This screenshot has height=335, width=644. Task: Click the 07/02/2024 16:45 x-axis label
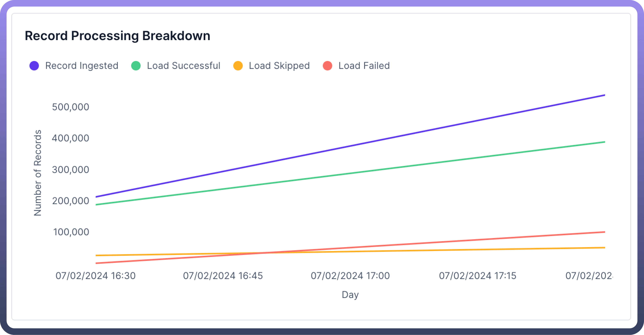(223, 276)
